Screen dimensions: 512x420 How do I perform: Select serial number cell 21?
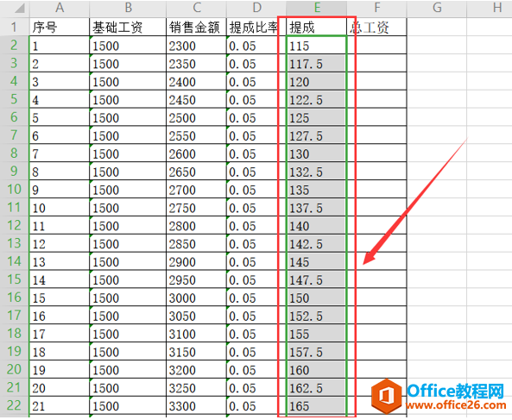[x=59, y=405]
